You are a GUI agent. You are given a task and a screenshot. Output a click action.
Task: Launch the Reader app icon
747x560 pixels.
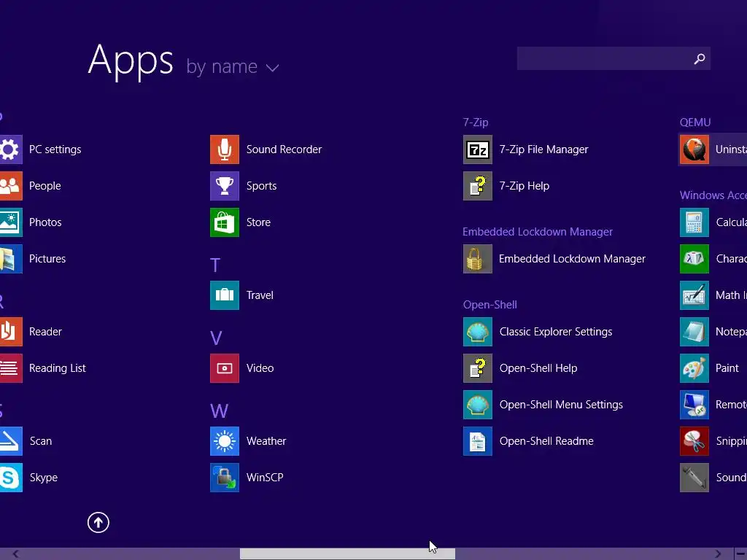click(x=10, y=332)
